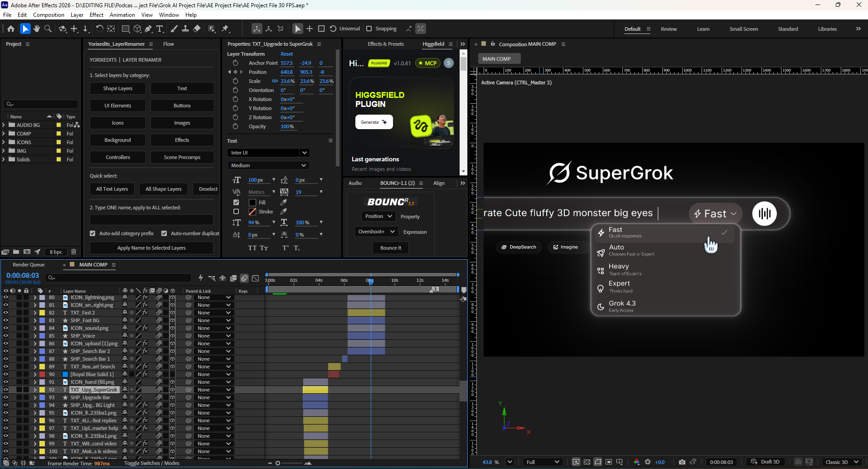Switch to the Render Queue tab

click(x=29, y=265)
